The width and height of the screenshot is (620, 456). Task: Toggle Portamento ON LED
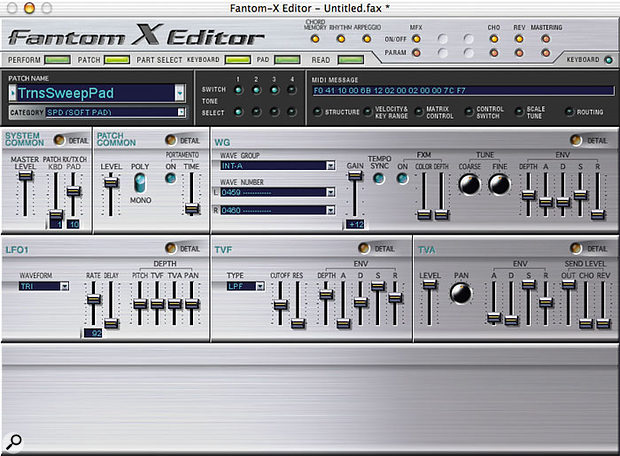point(171,178)
